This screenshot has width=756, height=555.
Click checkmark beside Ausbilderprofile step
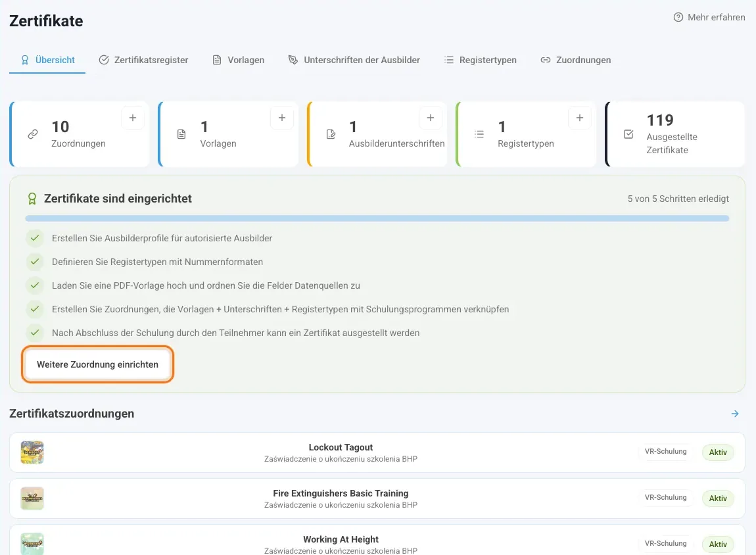click(x=35, y=238)
